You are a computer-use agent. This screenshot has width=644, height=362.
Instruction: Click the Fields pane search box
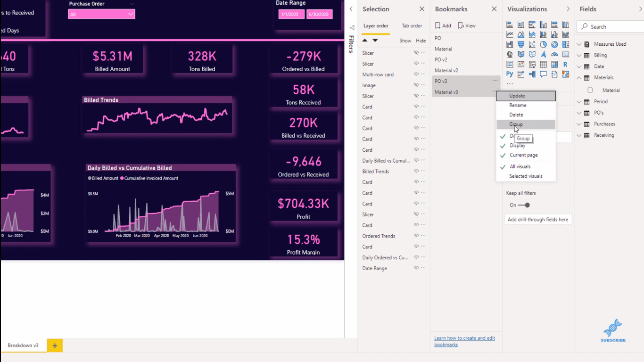coord(611,27)
